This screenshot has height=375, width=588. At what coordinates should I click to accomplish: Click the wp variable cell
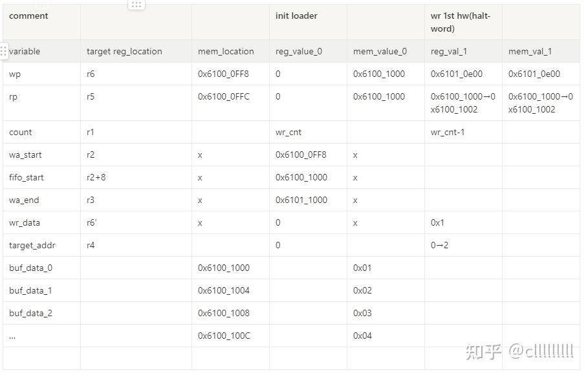point(41,74)
